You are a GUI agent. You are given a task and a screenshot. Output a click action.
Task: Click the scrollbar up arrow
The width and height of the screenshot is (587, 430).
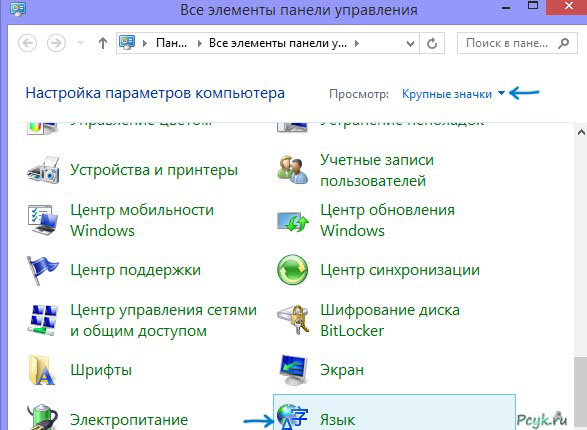(581, 132)
